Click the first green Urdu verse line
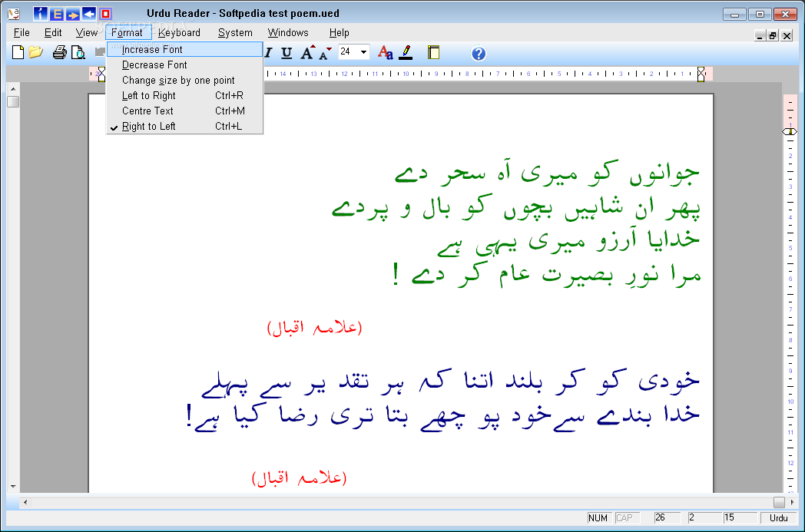 (x=547, y=172)
